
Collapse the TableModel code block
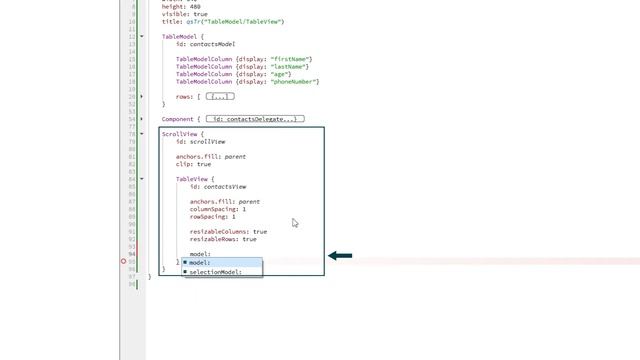pyautogui.click(x=142, y=36)
